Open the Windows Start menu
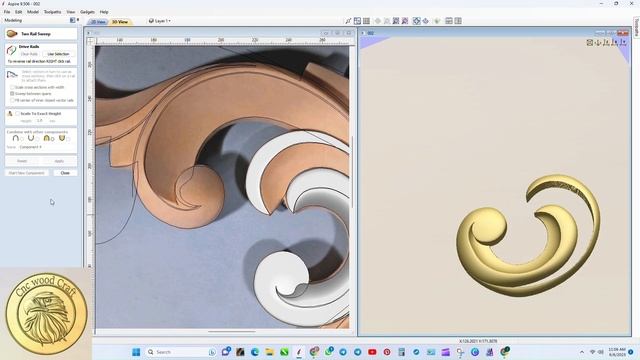Image resolution: width=640 pixels, height=360 pixels. pyautogui.click(x=136, y=352)
